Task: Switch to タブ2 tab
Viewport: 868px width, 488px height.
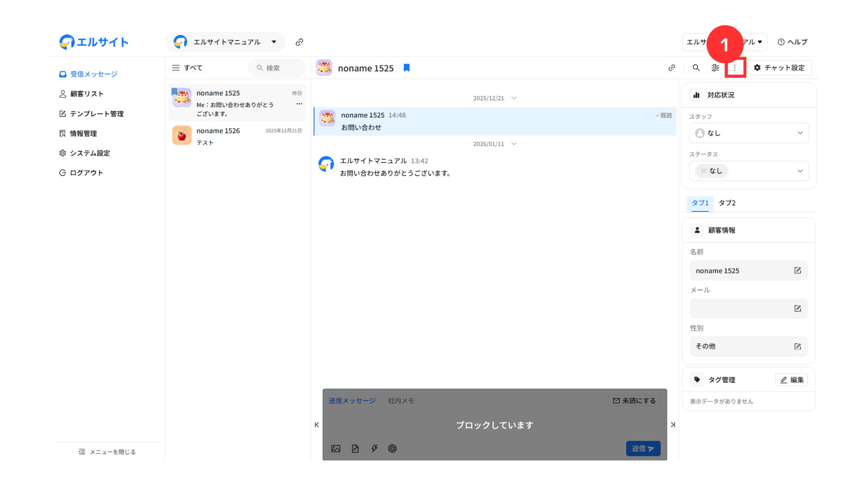Action: tap(727, 203)
